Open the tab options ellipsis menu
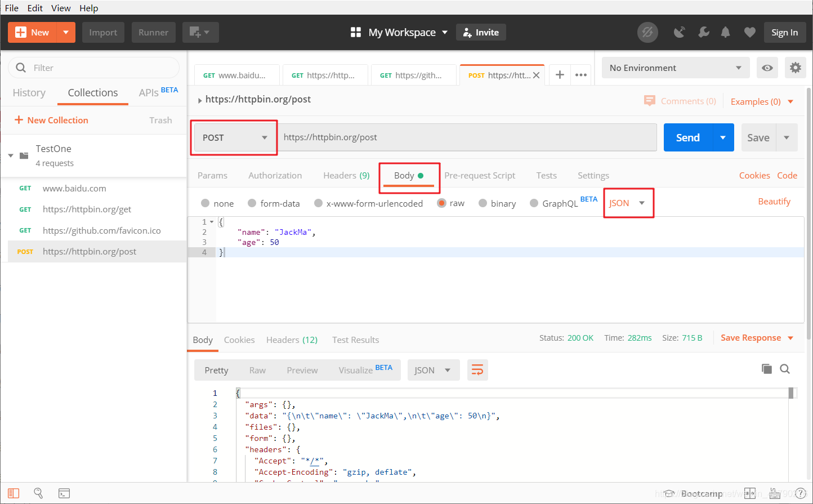 pyautogui.click(x=581, y=75)
